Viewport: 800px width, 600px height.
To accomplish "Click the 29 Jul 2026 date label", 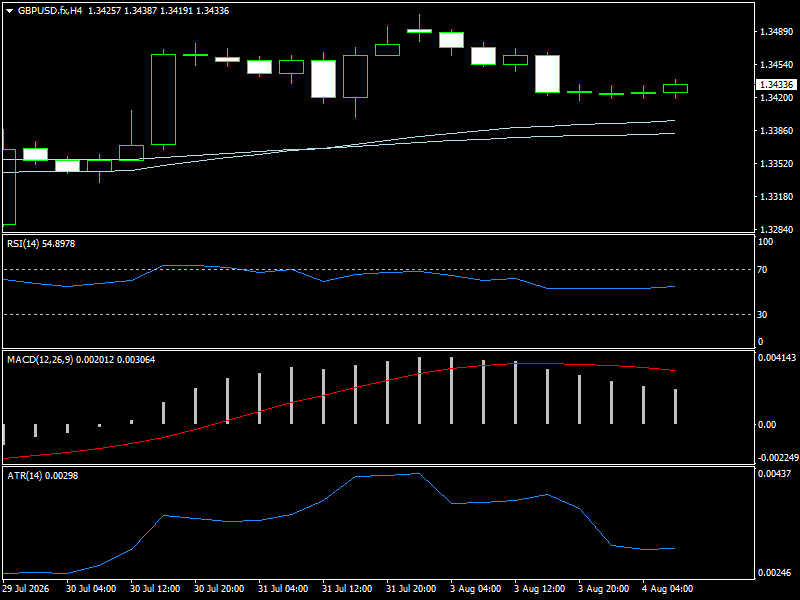I will coord(26,588).
